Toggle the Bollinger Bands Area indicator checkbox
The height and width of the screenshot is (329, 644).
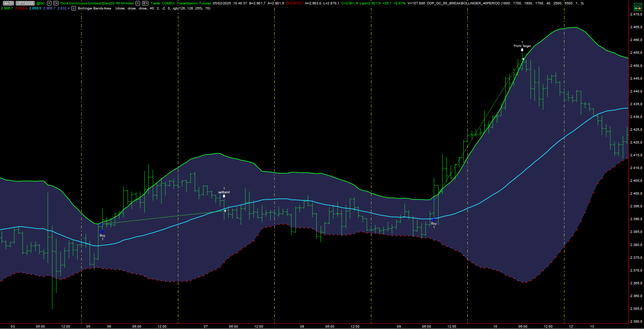(x=74, y=8)
